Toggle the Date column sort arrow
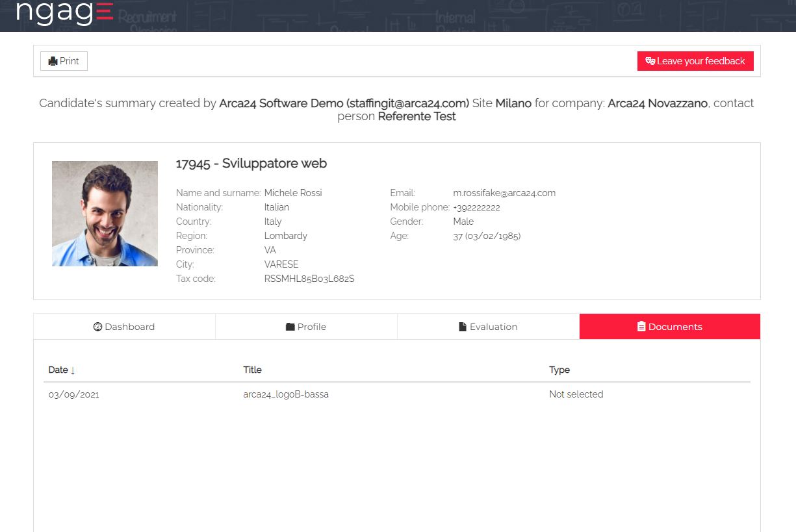This screenshot has width=796, height=532. pyautogui.click(x=73, y=370)
